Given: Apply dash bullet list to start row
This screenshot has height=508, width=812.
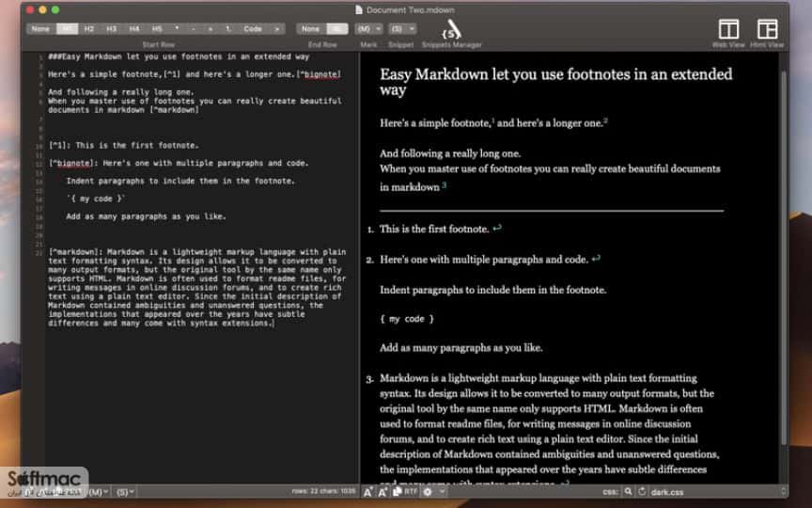Looking at the screenshot, I should pyautogui.click(x=194, y=29).
